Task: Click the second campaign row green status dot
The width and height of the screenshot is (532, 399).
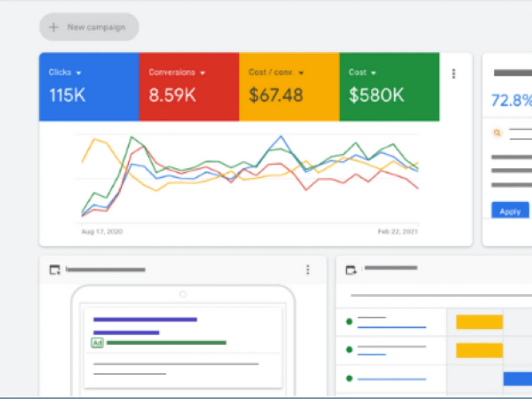Action: tap(349, 350)
